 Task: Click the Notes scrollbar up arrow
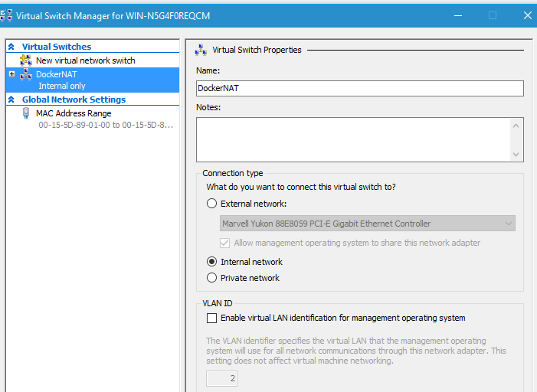516,125
